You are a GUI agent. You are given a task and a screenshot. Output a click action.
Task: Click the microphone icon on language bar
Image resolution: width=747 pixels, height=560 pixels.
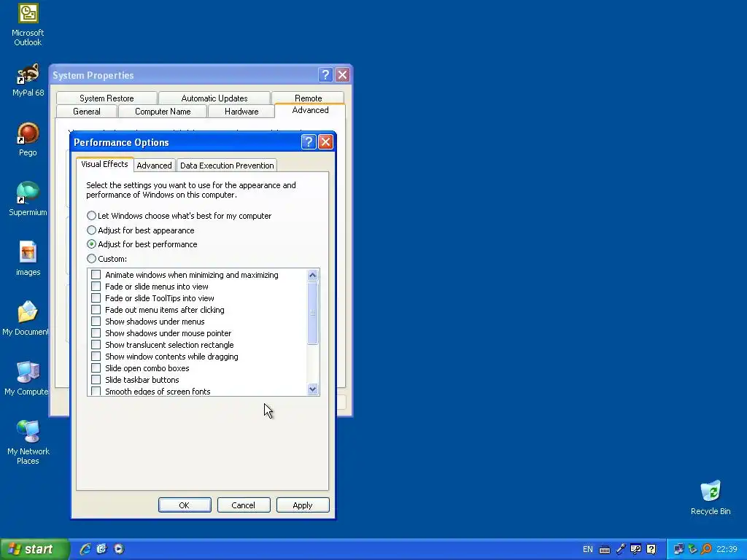620,549
